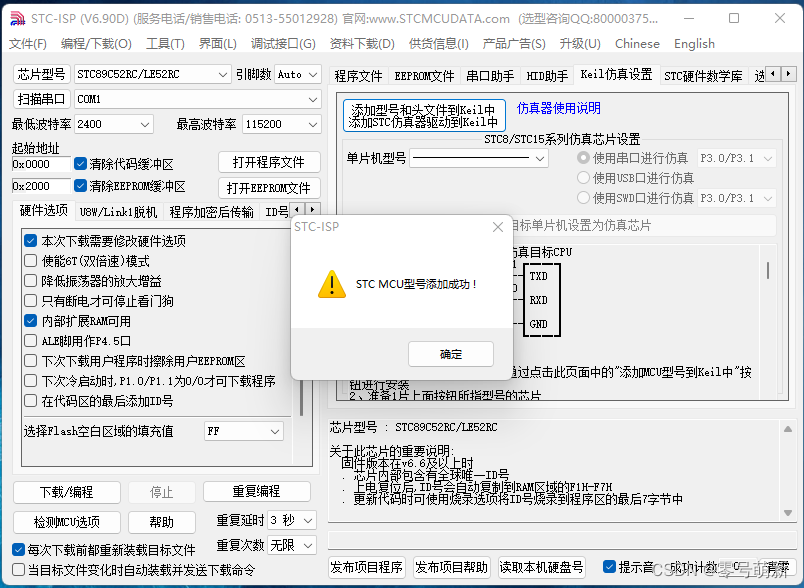Image resolution: width=804 pixels, height=588 pixels.
Task: Click 检测MCU选项 button
Action: 67,522
